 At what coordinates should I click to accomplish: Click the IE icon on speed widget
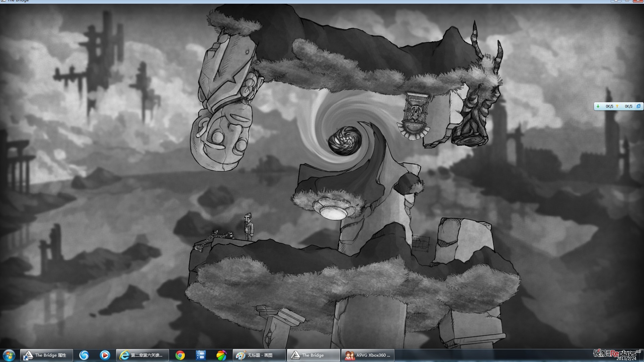coord(639,106)
